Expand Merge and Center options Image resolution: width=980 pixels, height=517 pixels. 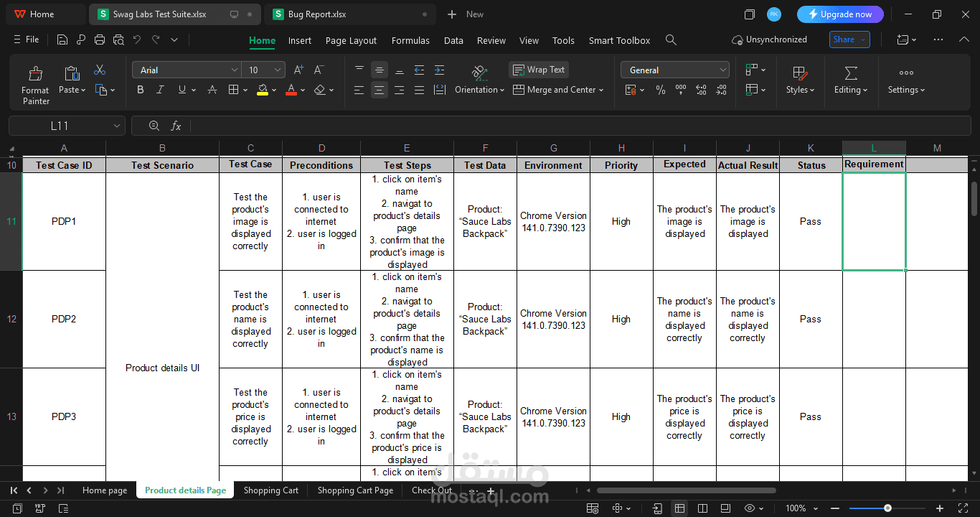(x=601, y=90)
